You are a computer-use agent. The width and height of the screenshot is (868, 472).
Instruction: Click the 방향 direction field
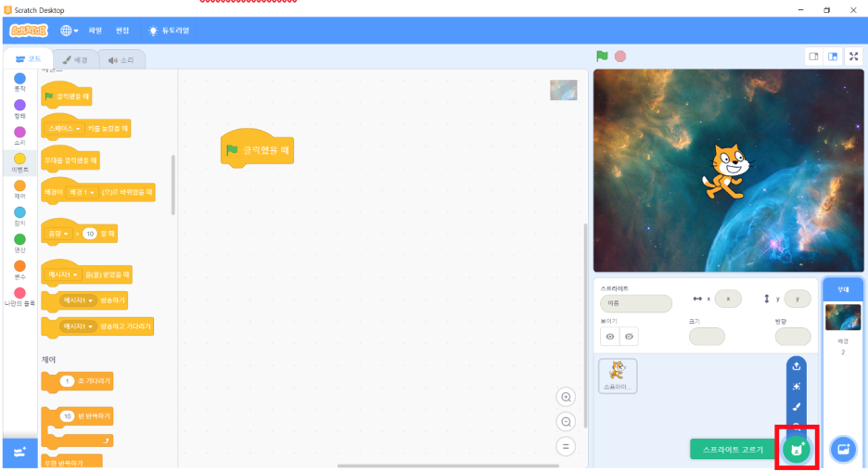click(x=793, y=337)
